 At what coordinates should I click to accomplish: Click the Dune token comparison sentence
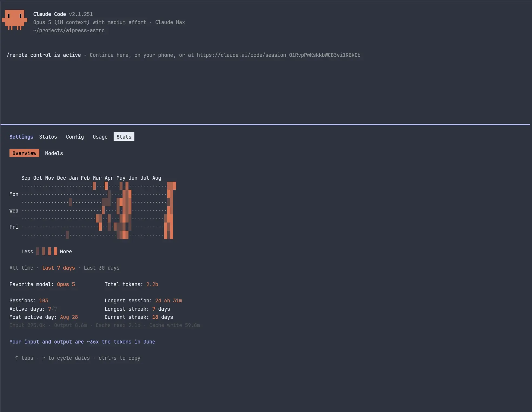[82, 342]
